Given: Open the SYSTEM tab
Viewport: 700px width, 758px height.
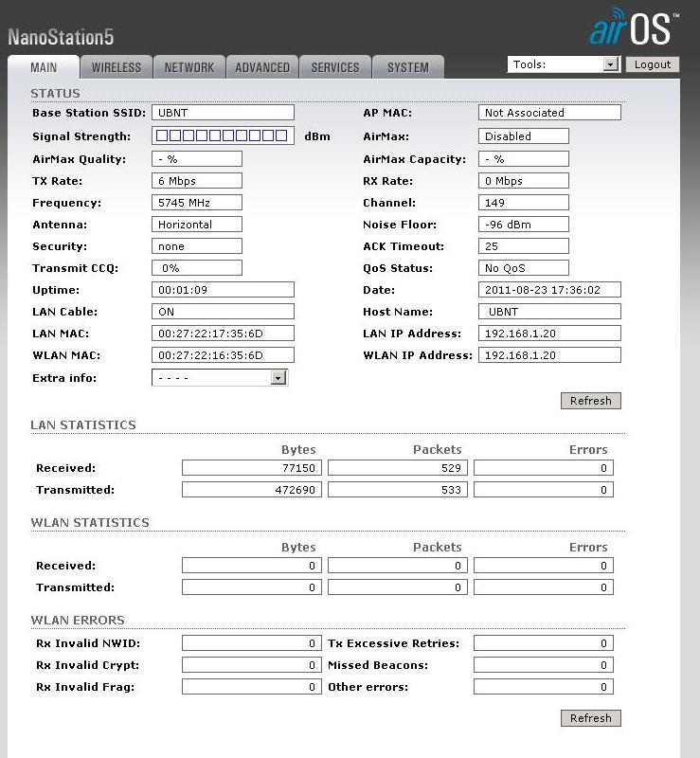Looking at the screenshot, I should [408, 67].
